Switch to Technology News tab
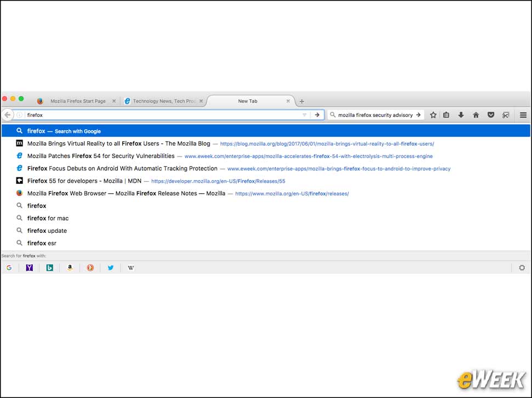This screenshot has width=532, height=398. click(x=163, y=101)
